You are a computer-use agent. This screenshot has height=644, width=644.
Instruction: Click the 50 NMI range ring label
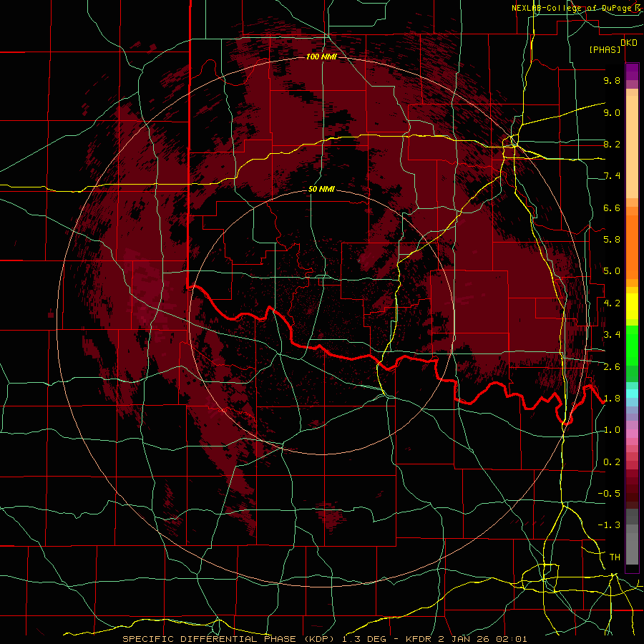(x=321, y=189)
